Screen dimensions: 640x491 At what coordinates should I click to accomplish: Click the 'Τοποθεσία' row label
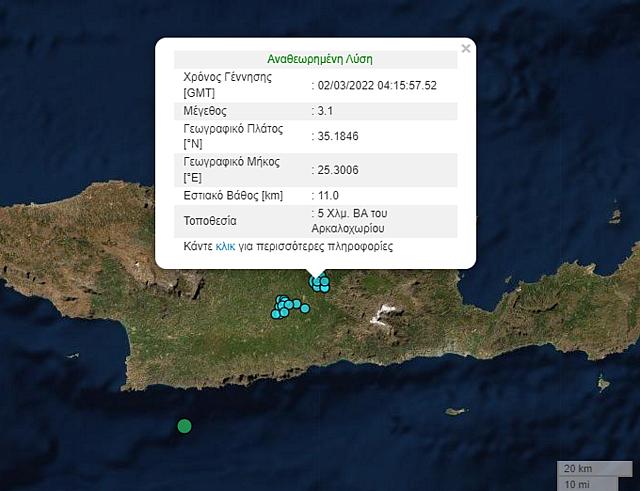click(210, 220)
